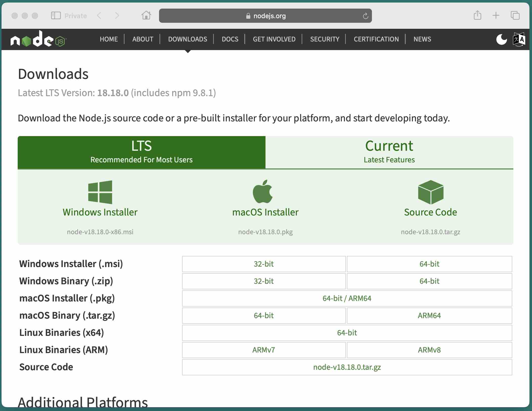Download 32-bit Windows Binary (.zip)
The width and height of the screenshot is (532, 411).
point(264,281)
